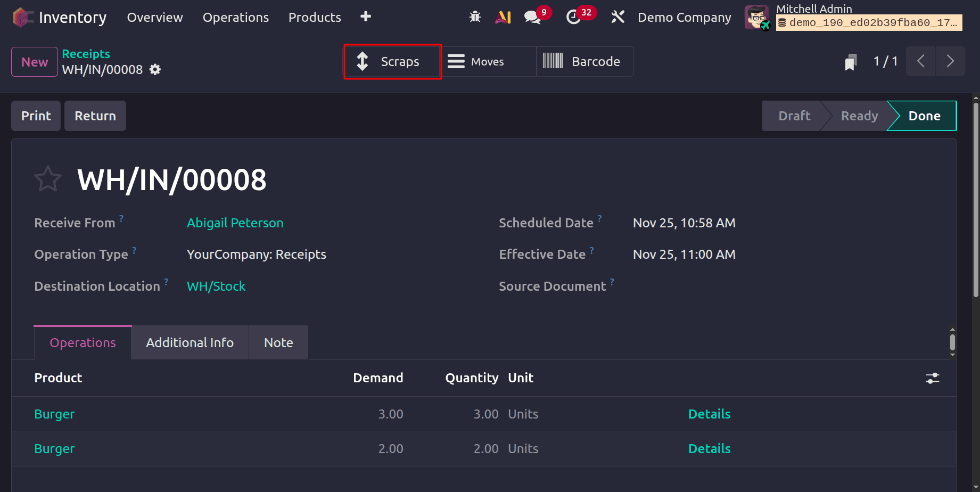Click the colorful ribbon icon in the top bar
980x492 pixels.
pyautogui.click(x=503, y=17)
